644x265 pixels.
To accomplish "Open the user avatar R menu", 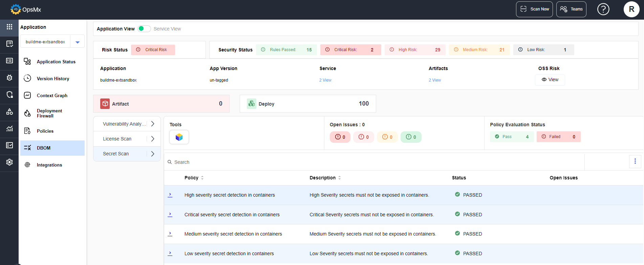I will 631,9.
